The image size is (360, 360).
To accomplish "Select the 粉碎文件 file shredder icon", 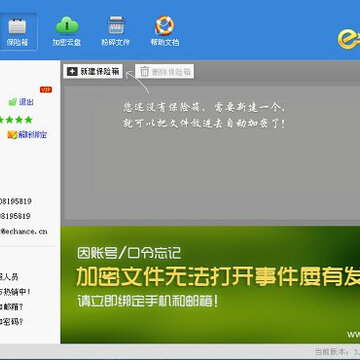I will (116, 25).
